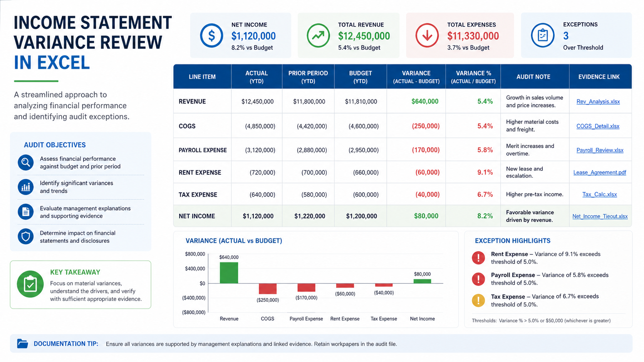644x362 pixels.
Task: Click the $11,810,000 budget cell
Action: (x=361, y=102)
